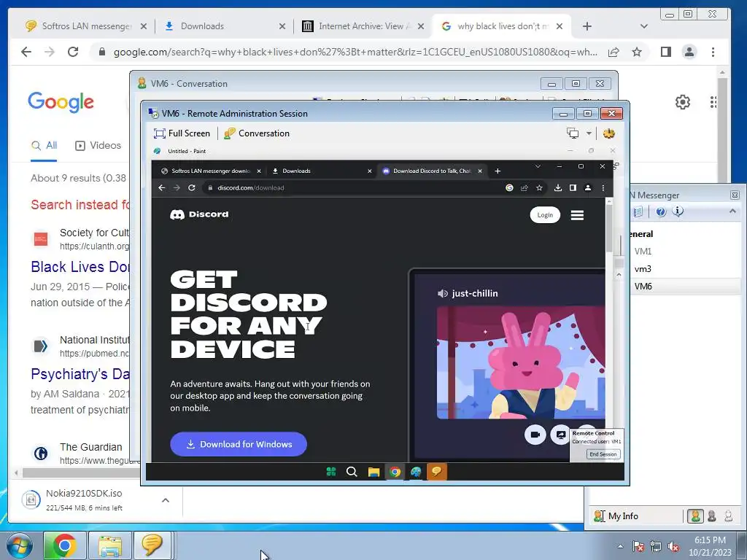
Task: Open new tab in host Chrome
Action: (x=587, y=26)
